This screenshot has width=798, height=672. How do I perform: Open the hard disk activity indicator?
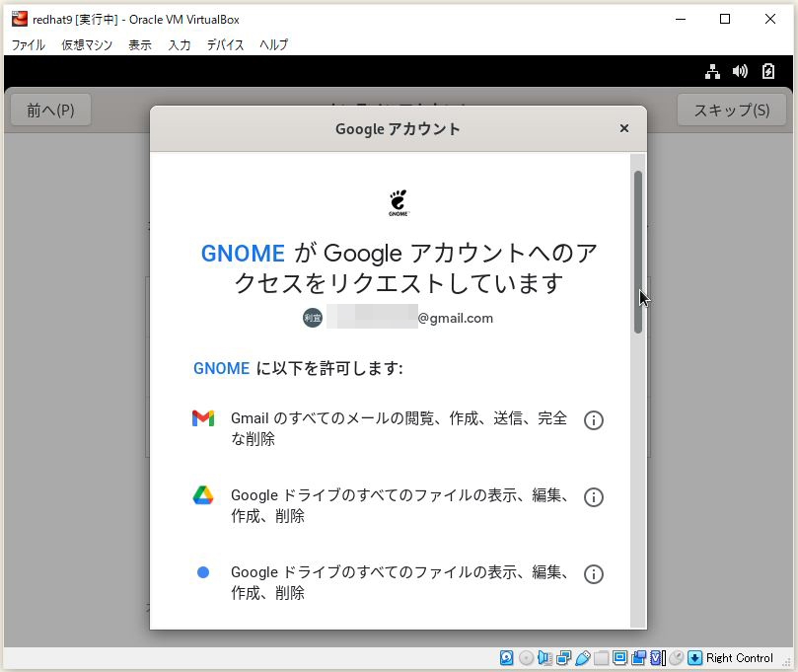click(x=506, y=658)
